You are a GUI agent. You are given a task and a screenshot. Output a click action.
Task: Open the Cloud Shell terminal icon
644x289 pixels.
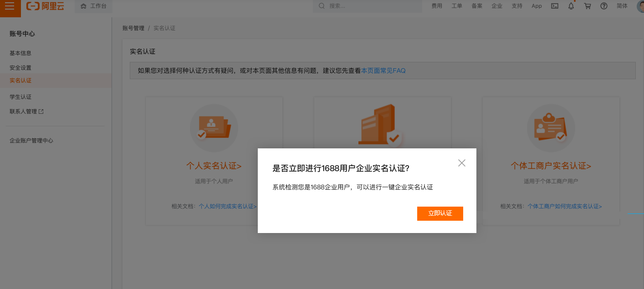(x=554, y=6)
